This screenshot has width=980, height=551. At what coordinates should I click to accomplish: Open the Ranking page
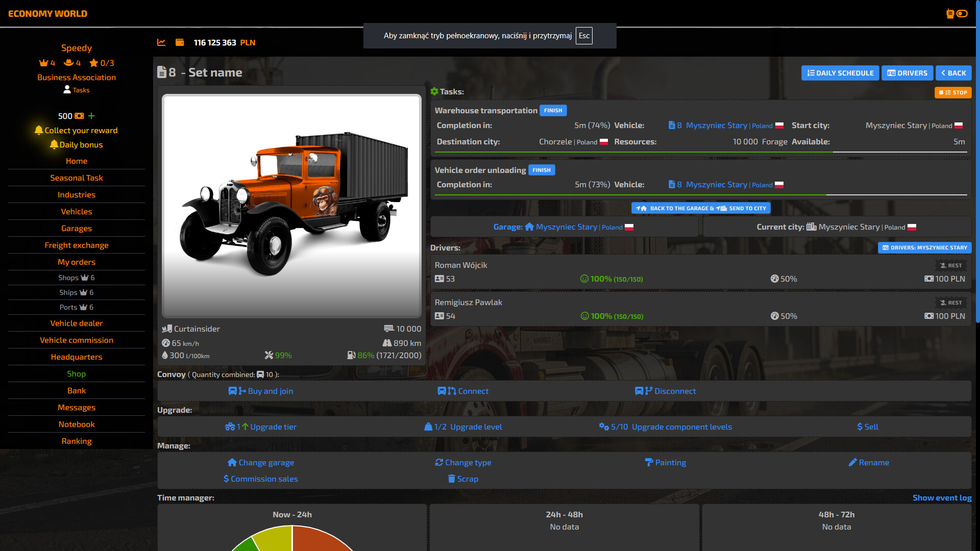[77, 441]
